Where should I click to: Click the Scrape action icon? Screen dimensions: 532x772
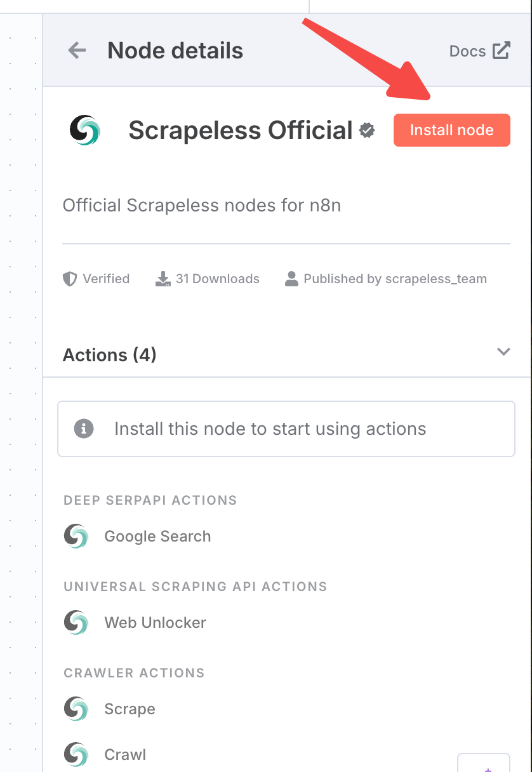coord(76,709)
